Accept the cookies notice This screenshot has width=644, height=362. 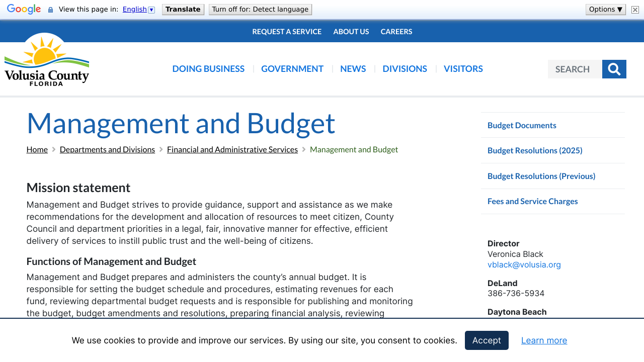pyautogui.click(x=486, y=340)
